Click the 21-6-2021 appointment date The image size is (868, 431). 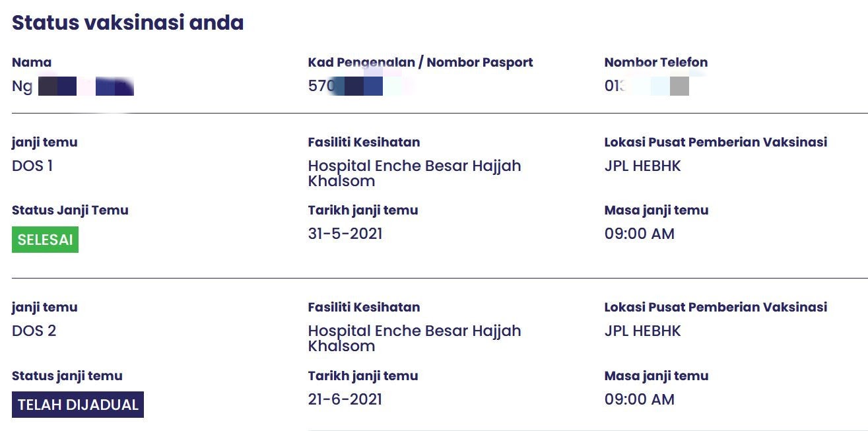345,399
